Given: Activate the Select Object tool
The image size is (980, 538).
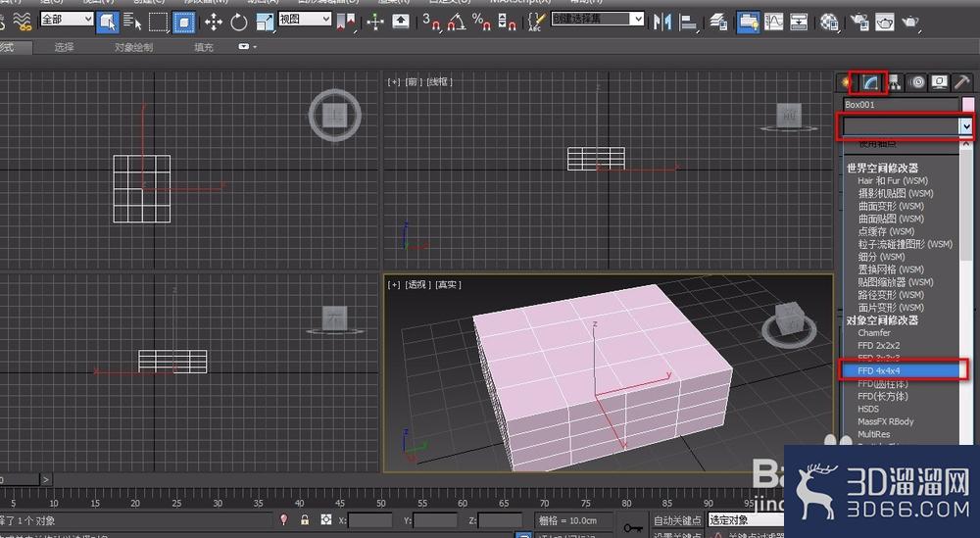Looking at the screenshot, I should (x=108, y=23).
